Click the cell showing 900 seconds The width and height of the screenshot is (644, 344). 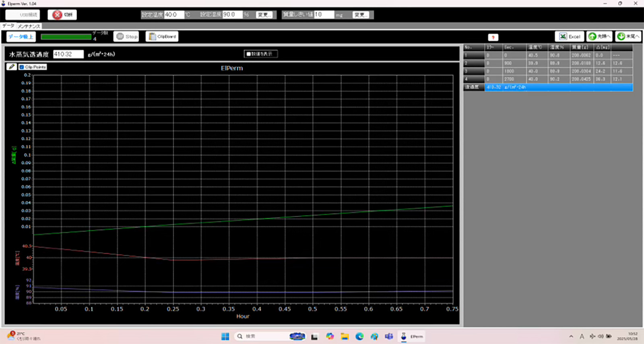tap(515, 63)
